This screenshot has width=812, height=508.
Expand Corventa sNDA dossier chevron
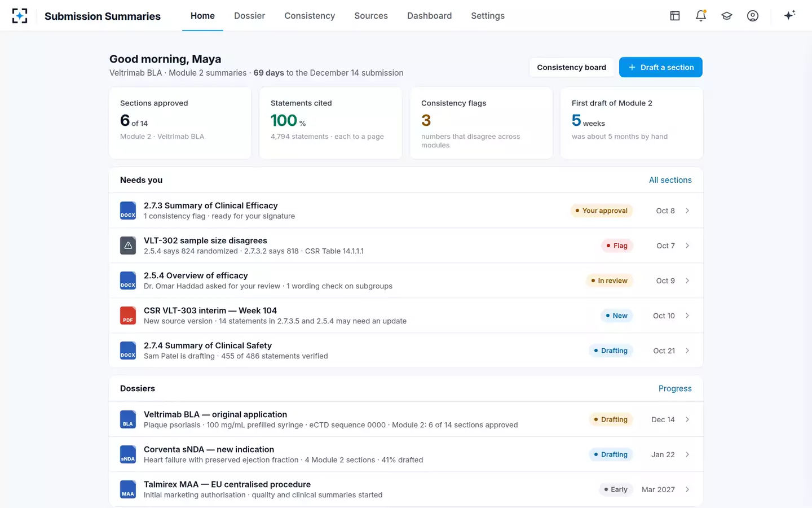coord(687,454)
